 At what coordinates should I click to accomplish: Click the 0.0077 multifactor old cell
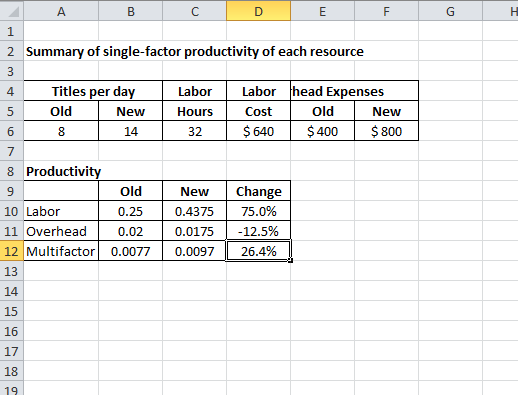[x=131, y=251]
